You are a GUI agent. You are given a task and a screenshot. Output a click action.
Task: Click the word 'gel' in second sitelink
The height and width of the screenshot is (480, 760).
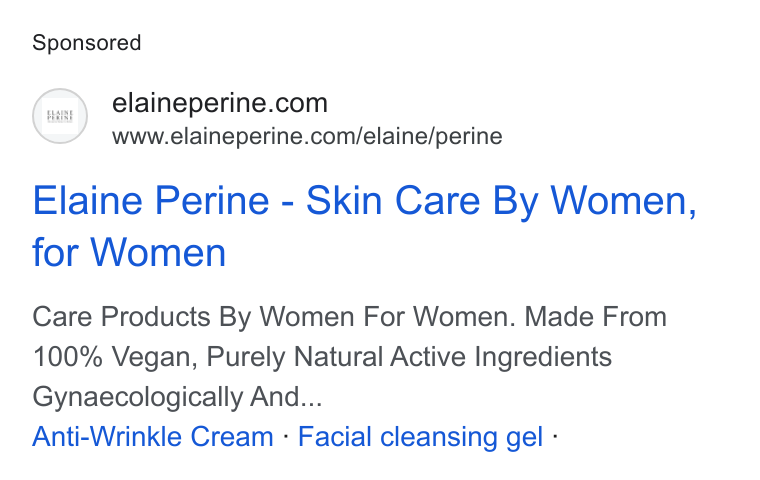[x=524, y=438]
